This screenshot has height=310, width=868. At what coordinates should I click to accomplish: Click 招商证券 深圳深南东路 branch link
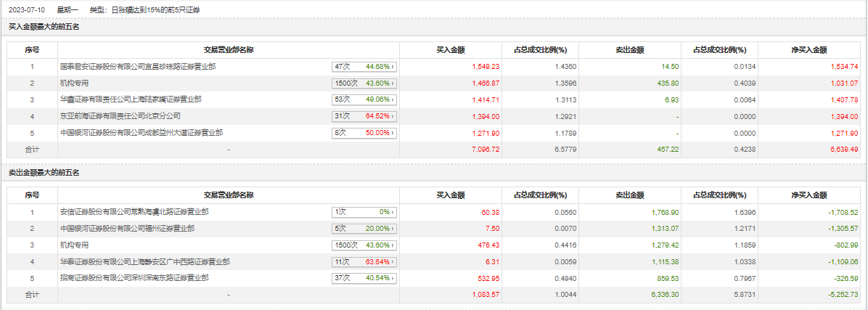(x=134, y=278)
